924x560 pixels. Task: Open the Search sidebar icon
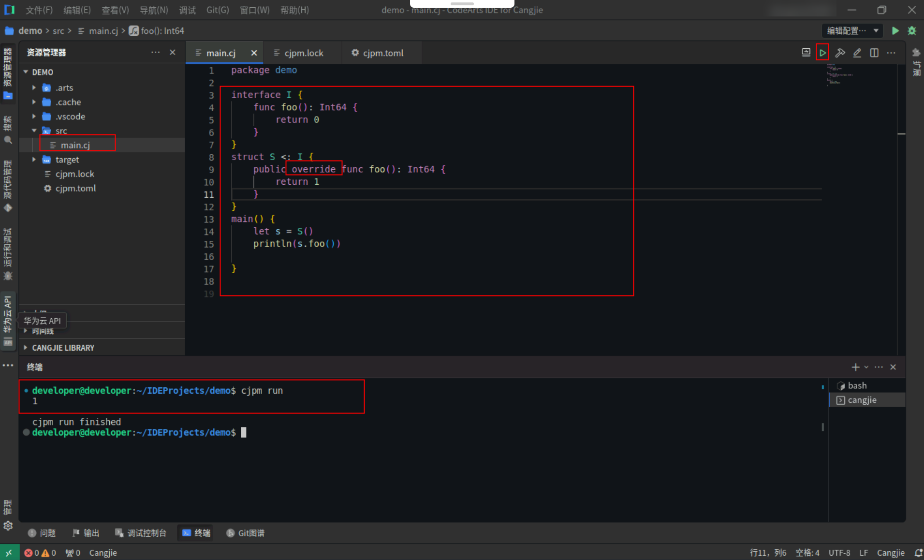[x=8, y=130]
